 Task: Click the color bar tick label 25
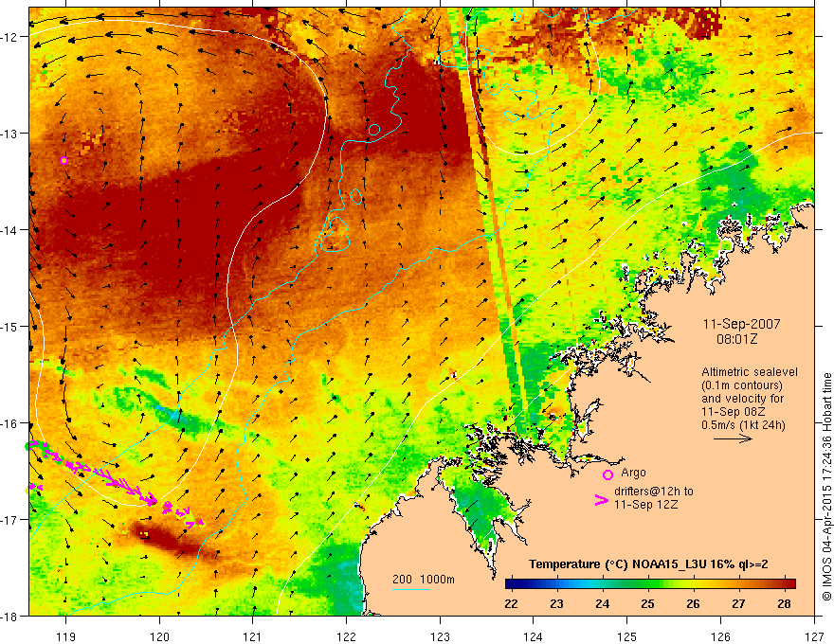[x=647, y=604]
